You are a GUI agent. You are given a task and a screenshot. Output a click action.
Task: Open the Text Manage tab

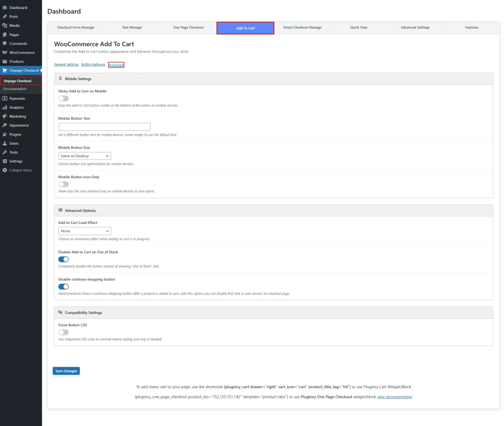132,28
